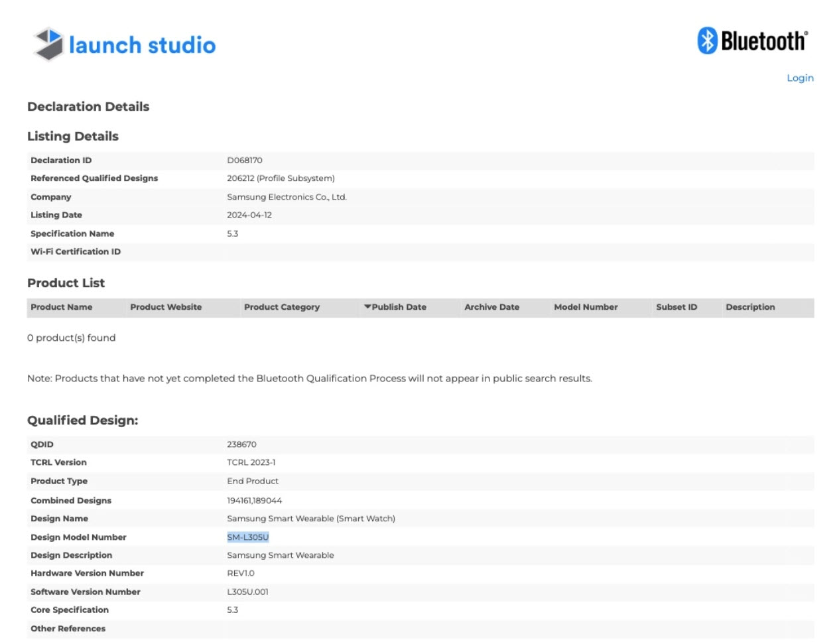Sort by Archive Date column

(x=491, y=307)
